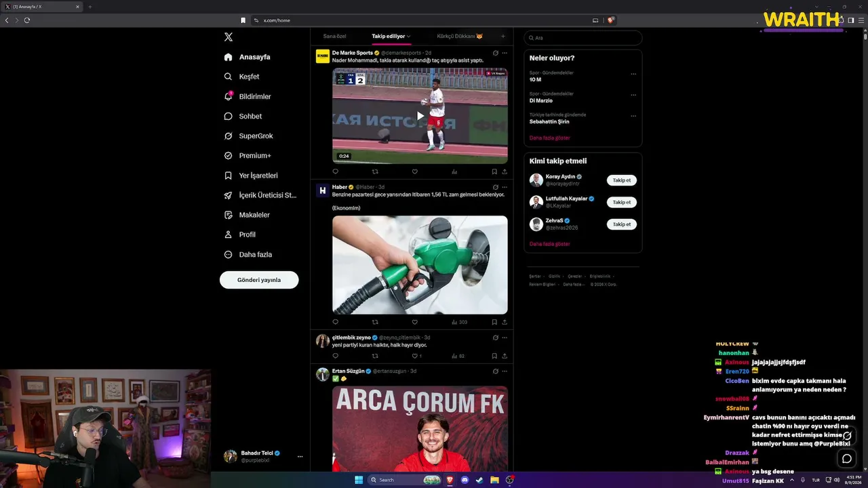Open the Sebahattin Şirin trend
The width and height of the screenshot is (868, 488).
[x=549, y=122]
